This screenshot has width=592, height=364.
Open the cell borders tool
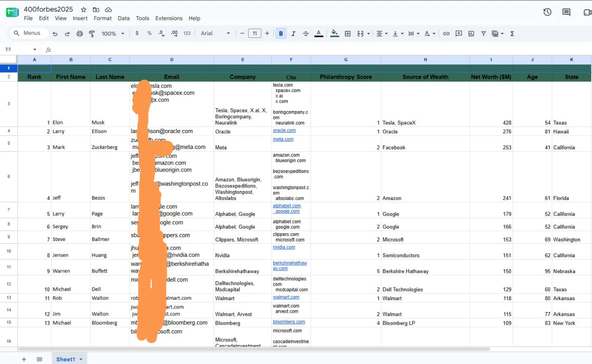pos(348,33)
